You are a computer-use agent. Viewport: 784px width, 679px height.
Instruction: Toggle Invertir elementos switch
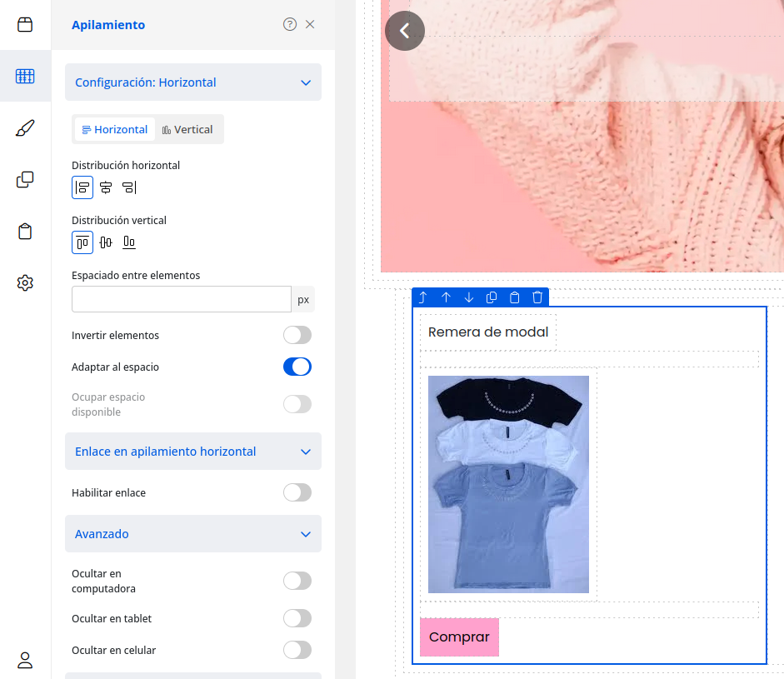297,335
